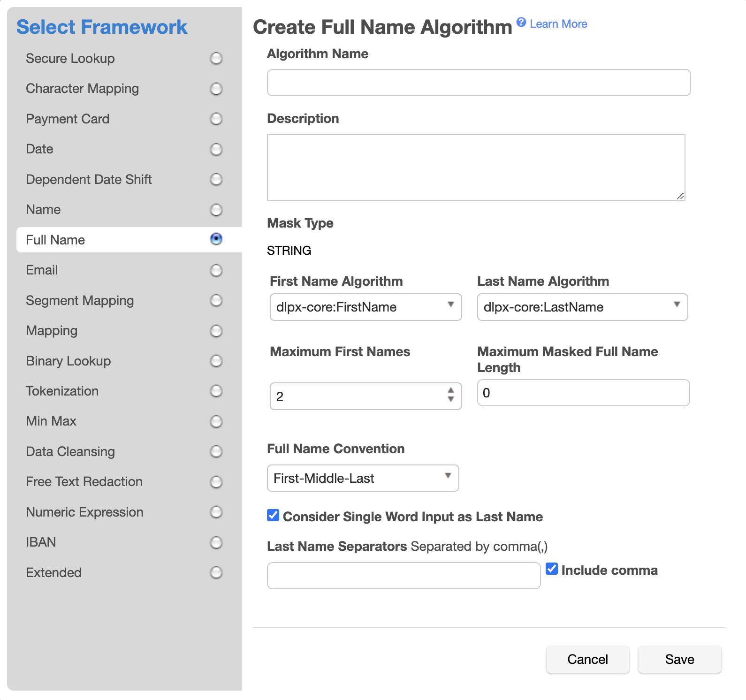
Task: Select the Secure Lookup radio button
Action: 216,59
